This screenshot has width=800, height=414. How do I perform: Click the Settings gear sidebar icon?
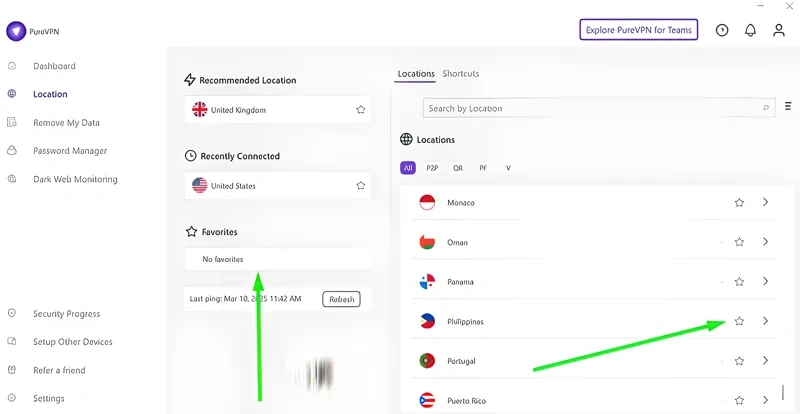tap(12, 398)
